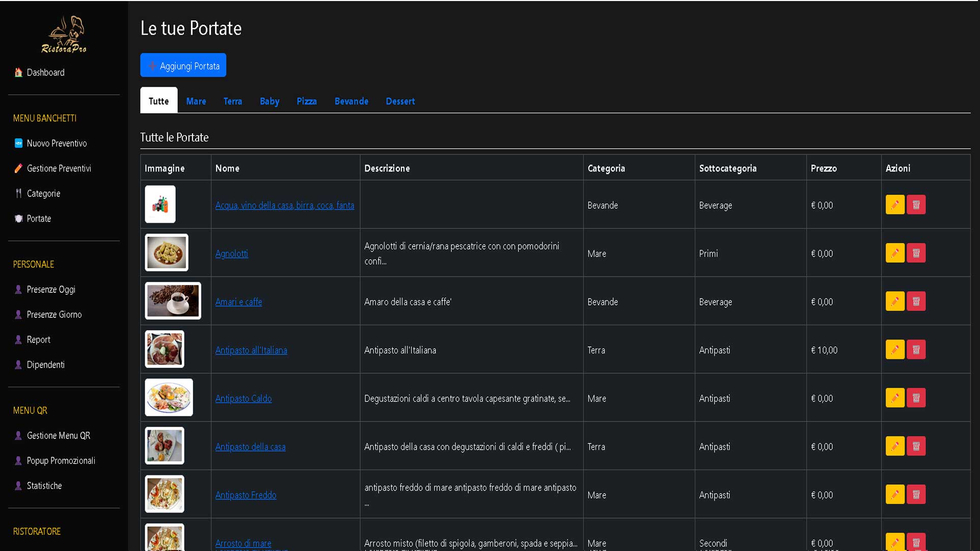Click the Nuovo Preventivo sidebar icon
This screenshot has width=980, height=551.
click(x=18, y=143)
